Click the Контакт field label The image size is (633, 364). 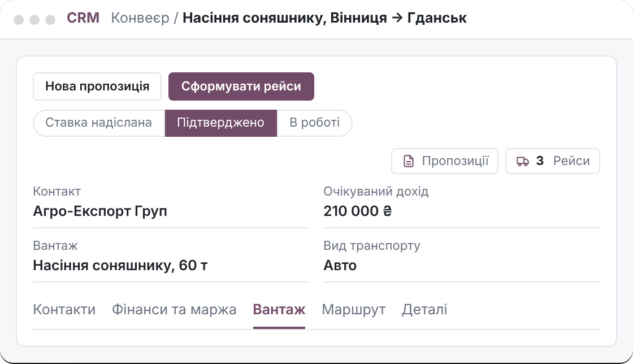tap(57, 191)
